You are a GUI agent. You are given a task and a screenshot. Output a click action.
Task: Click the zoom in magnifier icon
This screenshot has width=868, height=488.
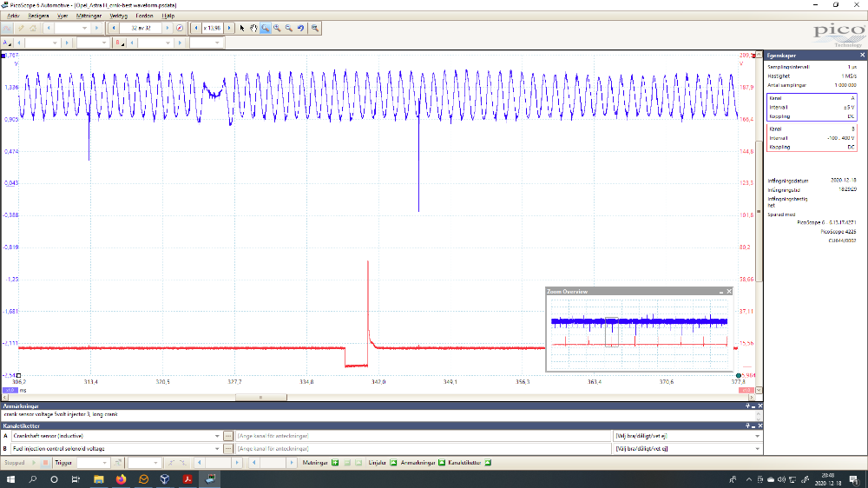click(277, 28)
